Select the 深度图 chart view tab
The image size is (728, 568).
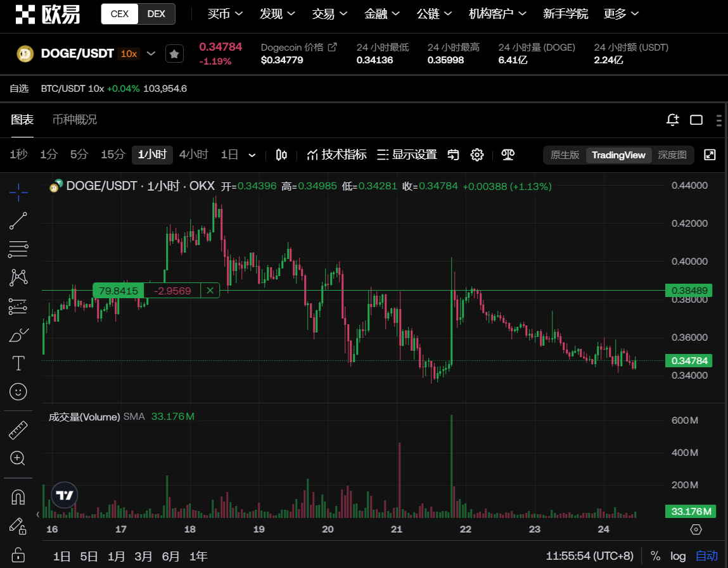672,155
